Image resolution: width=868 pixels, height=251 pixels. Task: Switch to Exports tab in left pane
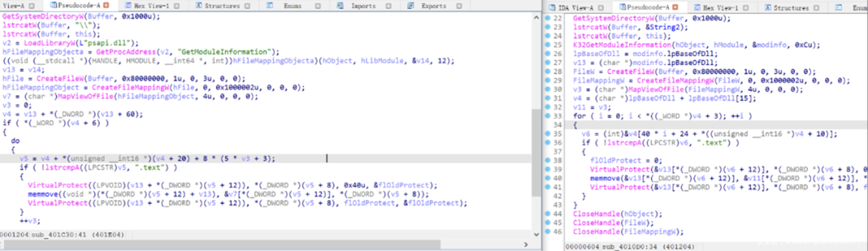pos(433,6)
